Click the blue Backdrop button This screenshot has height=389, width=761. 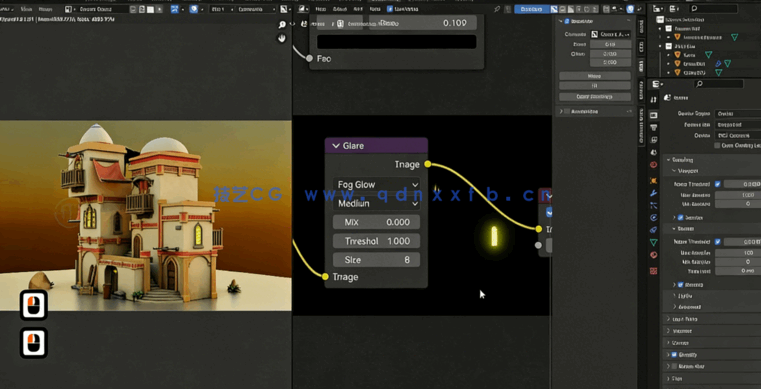[x=532, y=9]
